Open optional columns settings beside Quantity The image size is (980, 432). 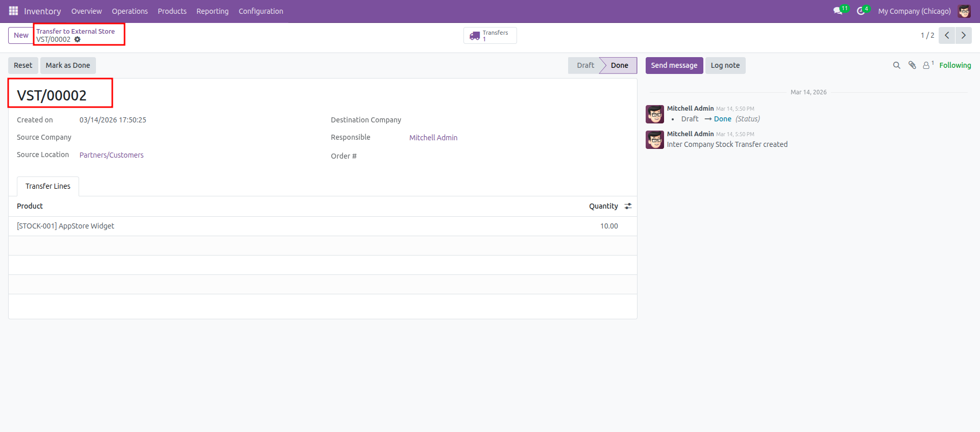(628, 206)
